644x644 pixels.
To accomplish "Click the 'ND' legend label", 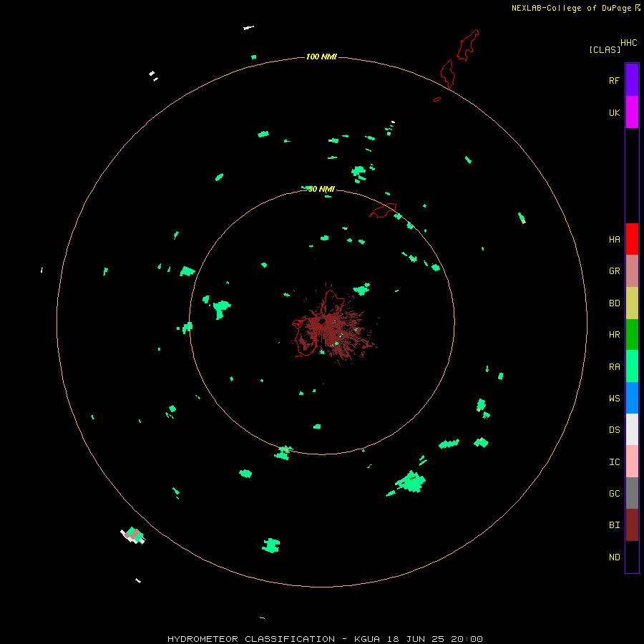I will (x=614, y=557).
